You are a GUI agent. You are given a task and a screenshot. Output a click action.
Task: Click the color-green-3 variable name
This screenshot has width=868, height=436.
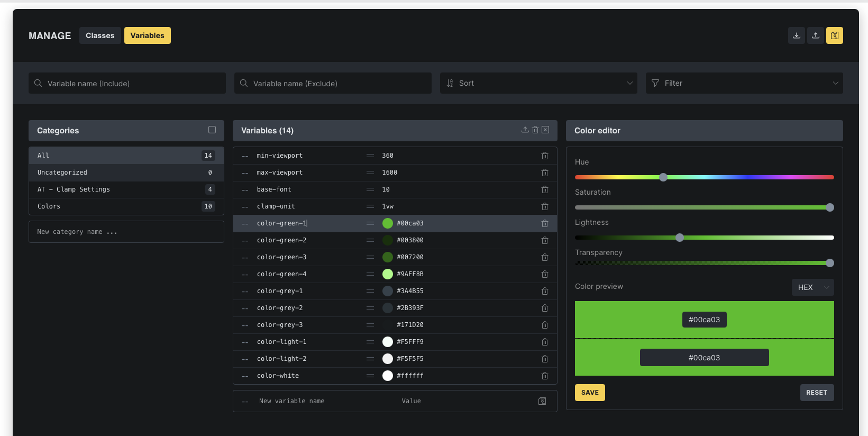point(281,257)
